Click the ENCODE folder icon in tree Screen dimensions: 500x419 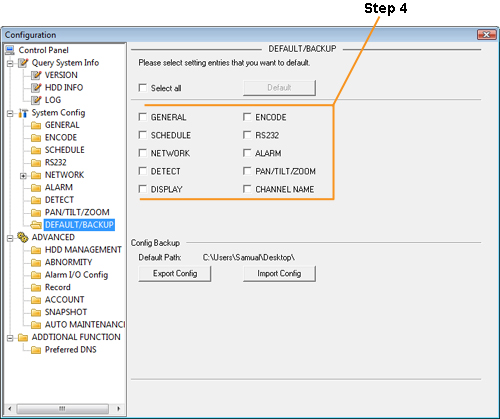click(36, 138)
